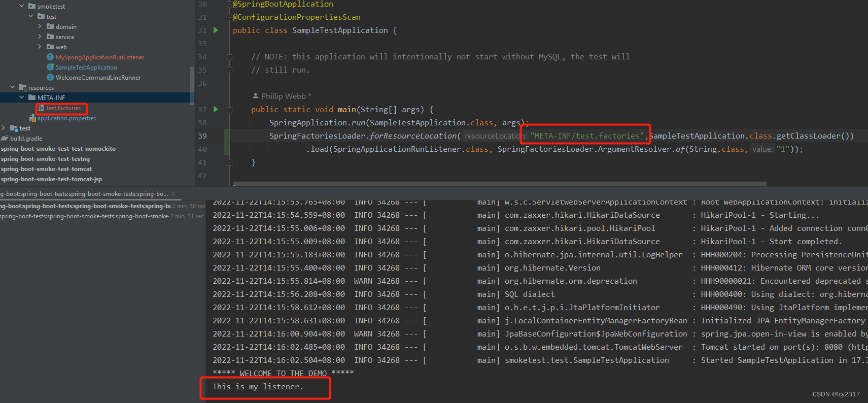Click the SampleTestApplication runnable class icon

coord(50,67)
